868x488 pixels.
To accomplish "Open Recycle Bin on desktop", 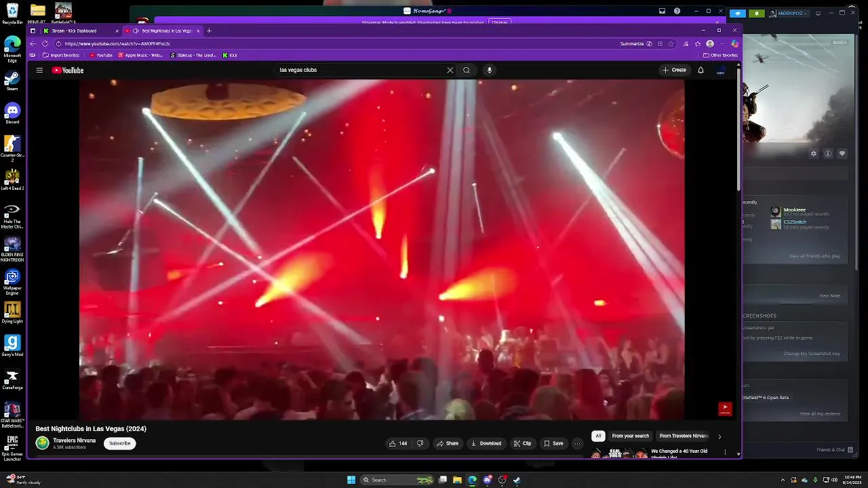I will (12, 13).
